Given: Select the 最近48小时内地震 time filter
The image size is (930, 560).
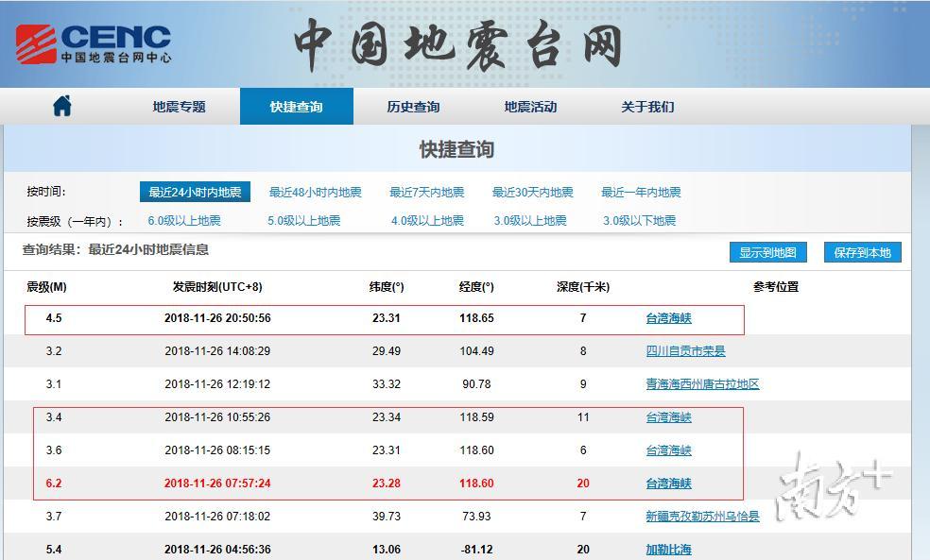Looking at the screenshot, I should click(x=315, y=192).
